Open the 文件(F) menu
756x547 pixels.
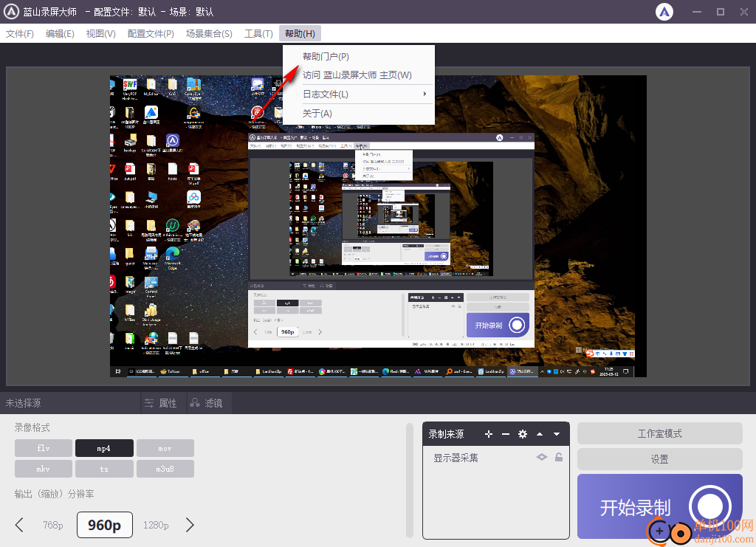click(20, 34)
